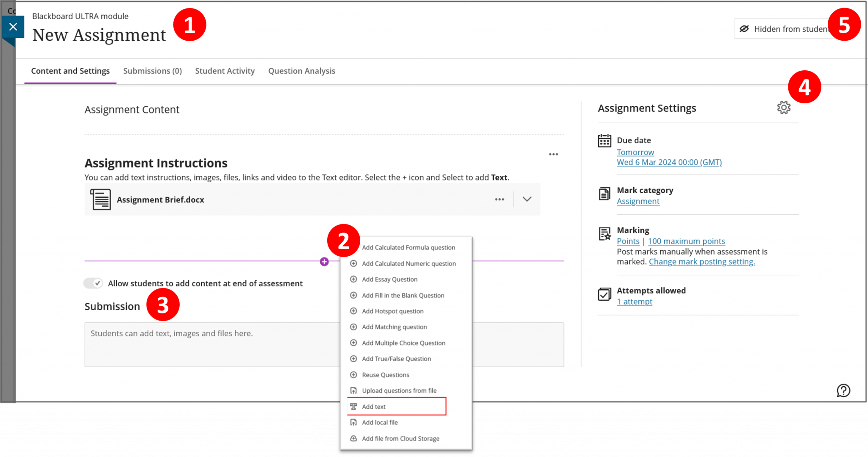Viewport: 868px width, 457px height.
Task: Open Assignment Instructions three-dot options menu
Action: 553,154
